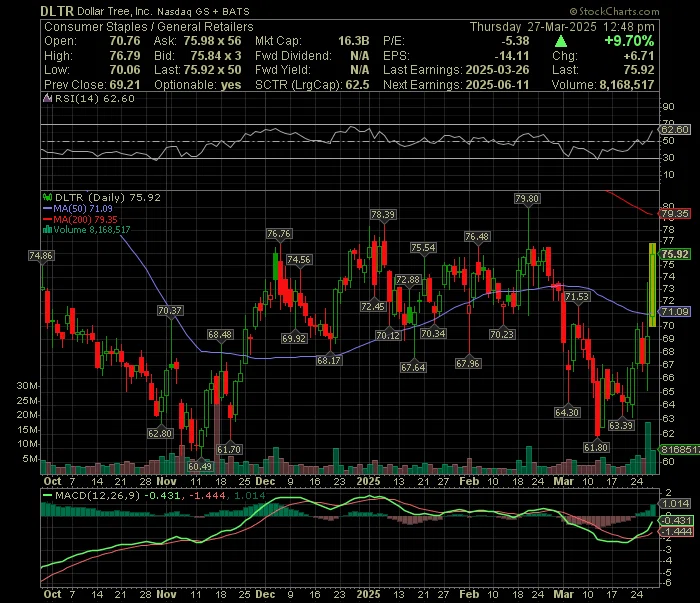
Task: Click the Open value 70.76
Action: [x=125, y=41]
